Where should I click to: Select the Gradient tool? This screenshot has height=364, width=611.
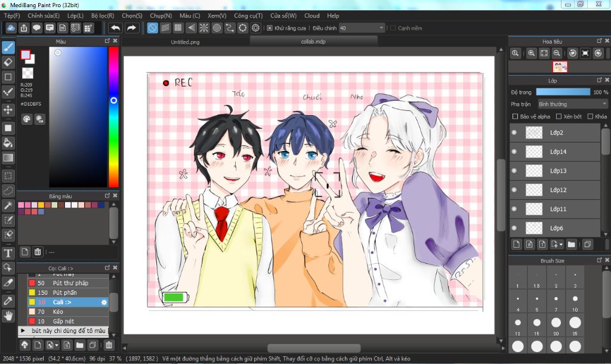point(8,158)
